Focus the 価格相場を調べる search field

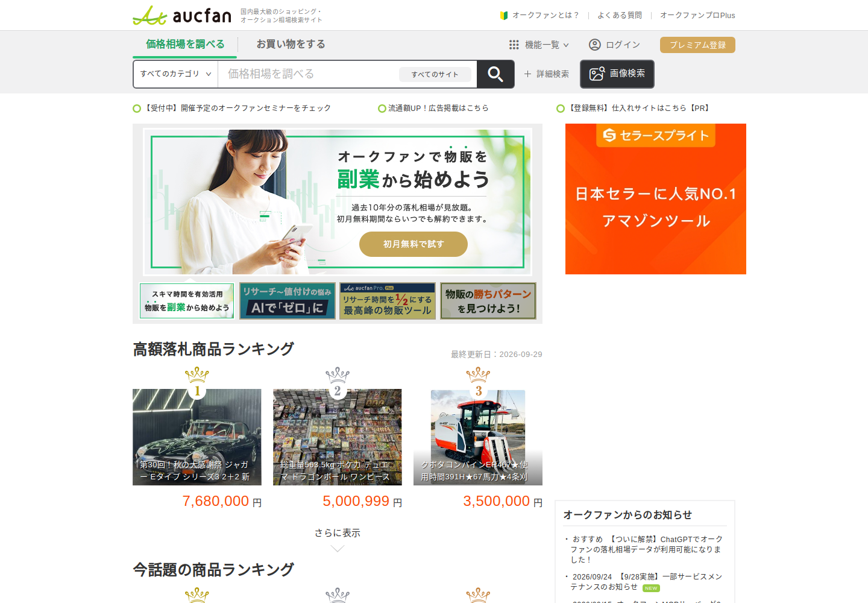[307, 74]
